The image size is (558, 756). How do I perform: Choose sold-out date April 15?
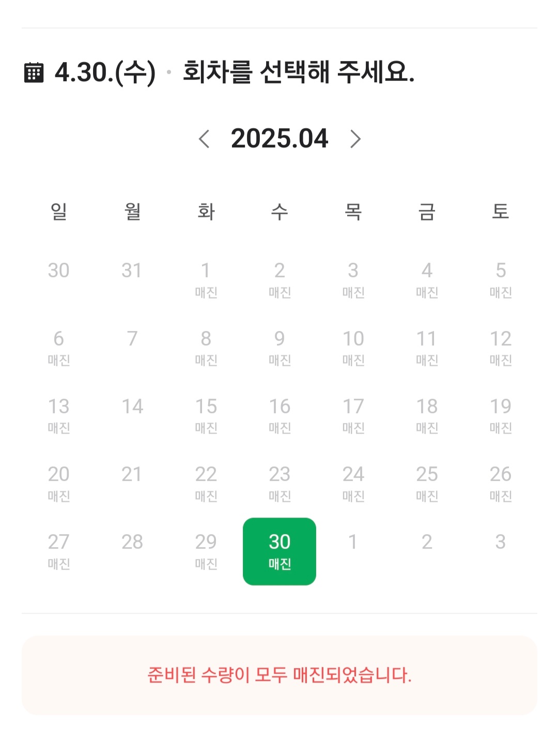tap(206, 416)
